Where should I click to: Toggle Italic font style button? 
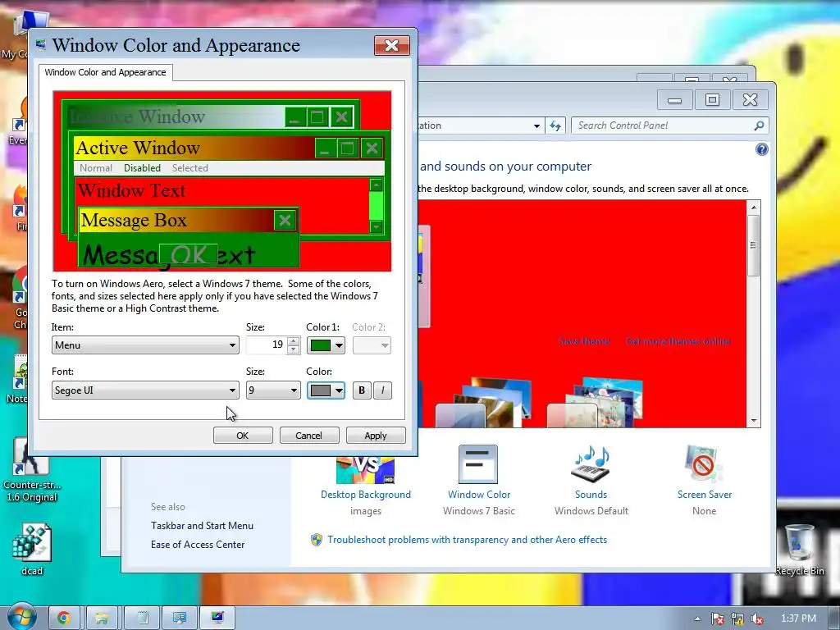[382, 390]
